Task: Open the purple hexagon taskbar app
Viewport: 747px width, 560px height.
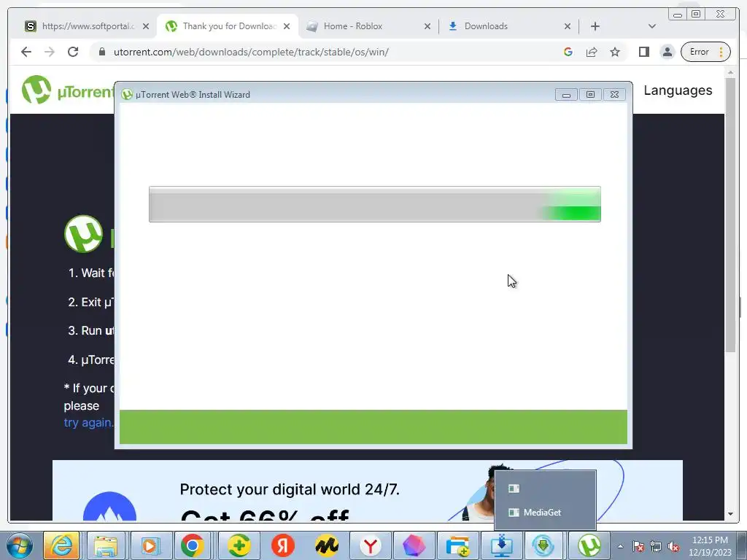Action: [414, 545]
